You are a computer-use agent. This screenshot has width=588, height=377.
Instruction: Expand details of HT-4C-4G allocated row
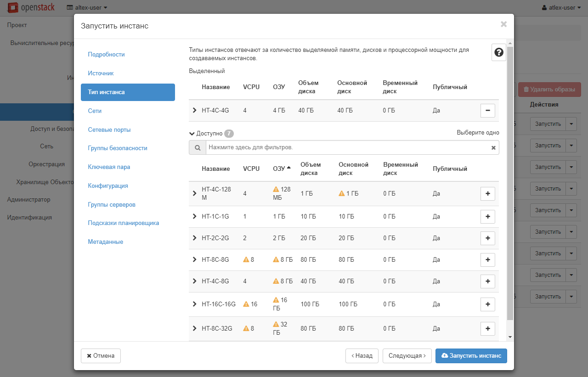195,111
